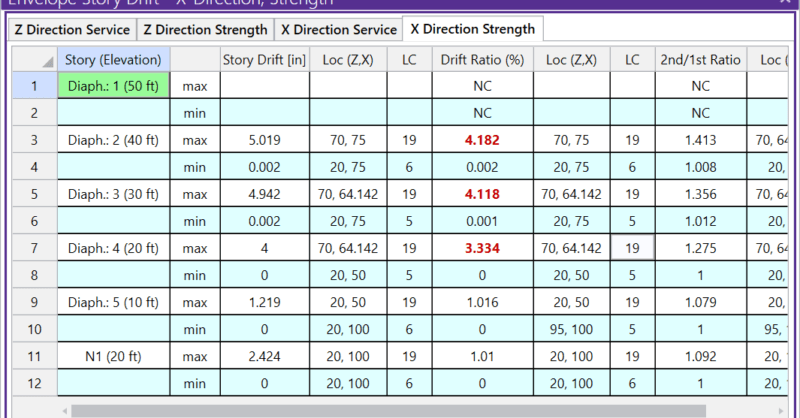
Task: Select the 1.413 2nd/1st ratio cell
Action: [x=700, y=141]
